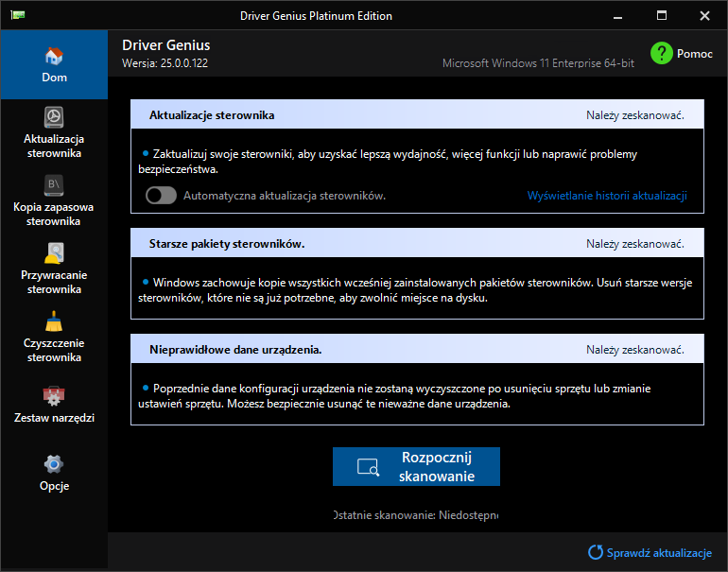
Task: Open the Zestaw narzędzi toolbox icon
Action: pyautogui.click(x=54, y=396)
